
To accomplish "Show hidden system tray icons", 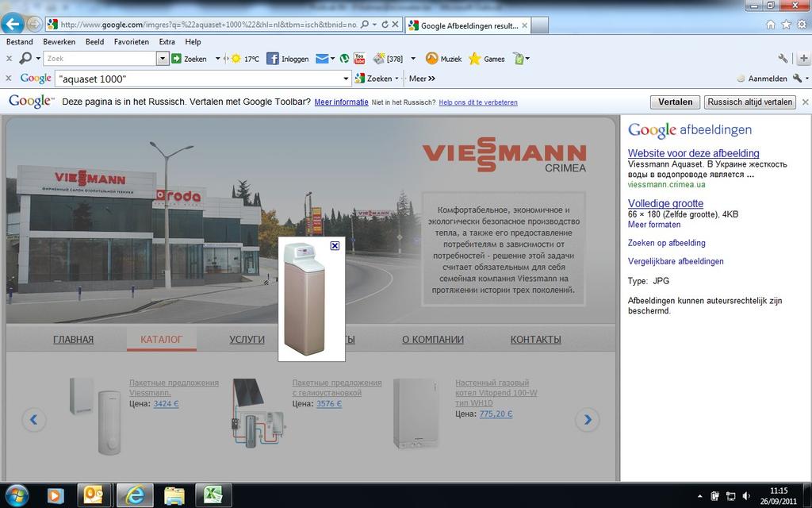I will click(x=700, y=496).
